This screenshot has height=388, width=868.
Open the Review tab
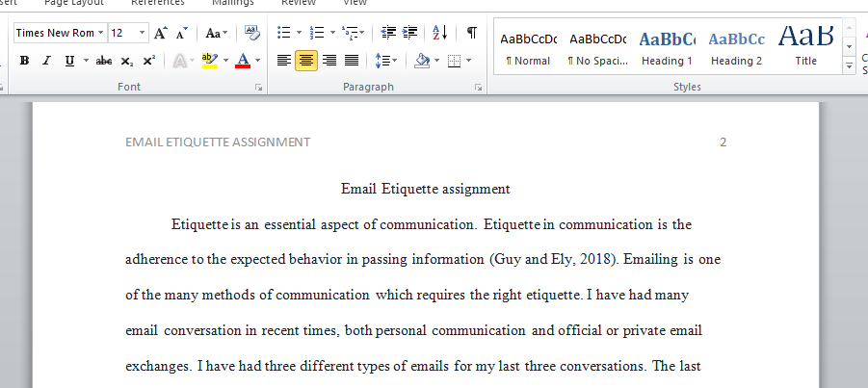tap(299, 3)
